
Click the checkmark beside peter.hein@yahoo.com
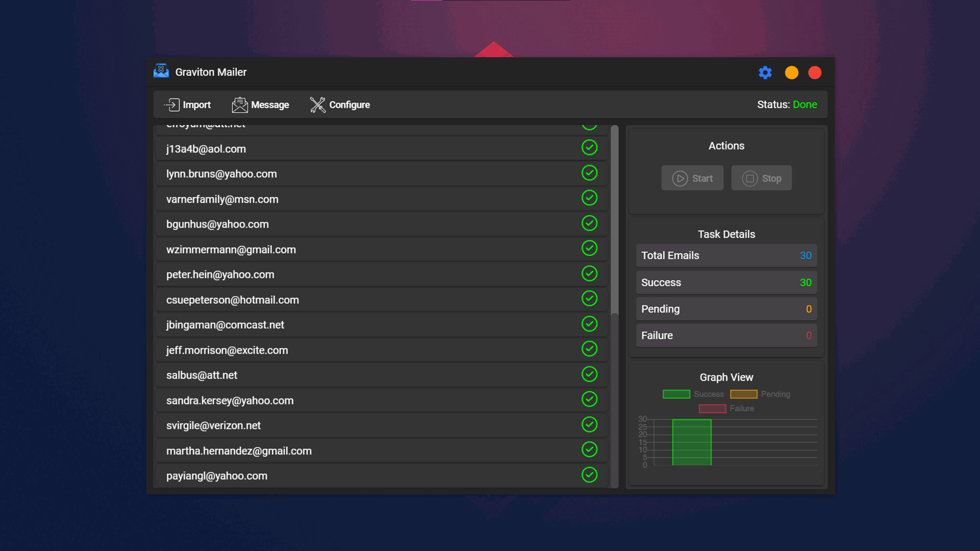tap(590, 273)
